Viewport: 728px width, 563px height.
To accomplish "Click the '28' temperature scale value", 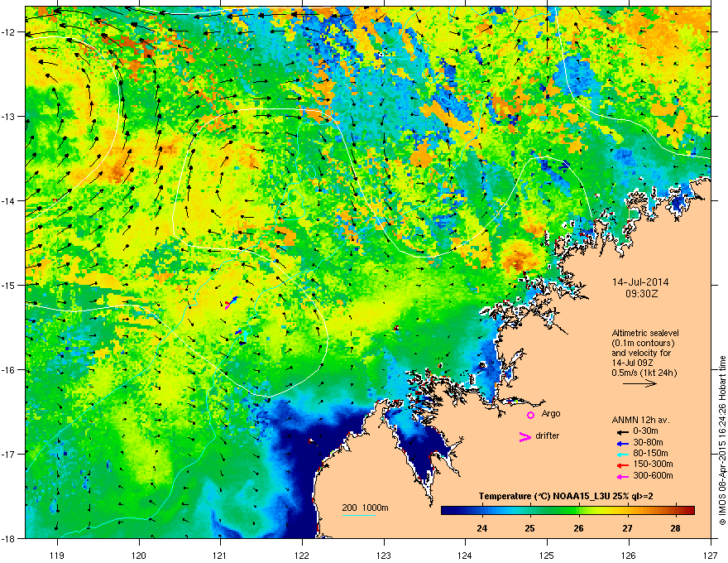I will pyautogui.click(x=676, y=528).
